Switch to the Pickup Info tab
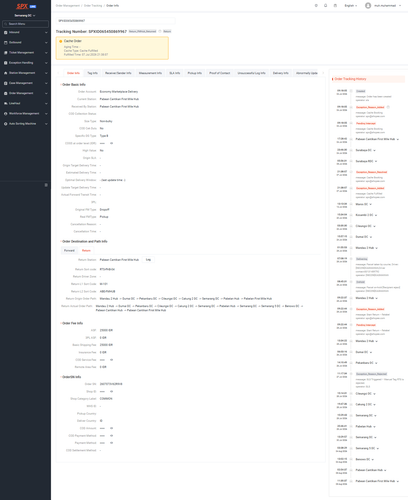 click(195, 73)
